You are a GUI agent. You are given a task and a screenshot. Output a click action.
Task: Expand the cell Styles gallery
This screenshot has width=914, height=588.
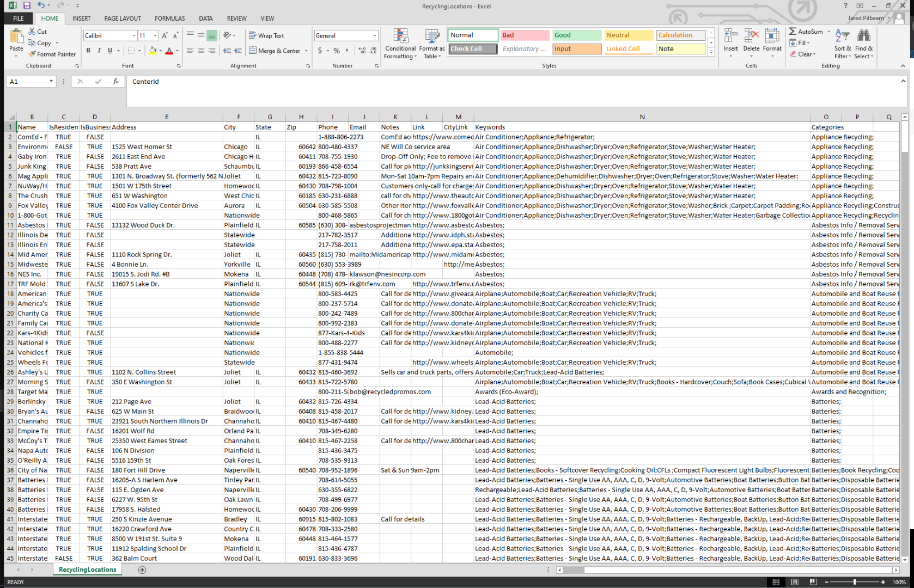coord(711,52)
